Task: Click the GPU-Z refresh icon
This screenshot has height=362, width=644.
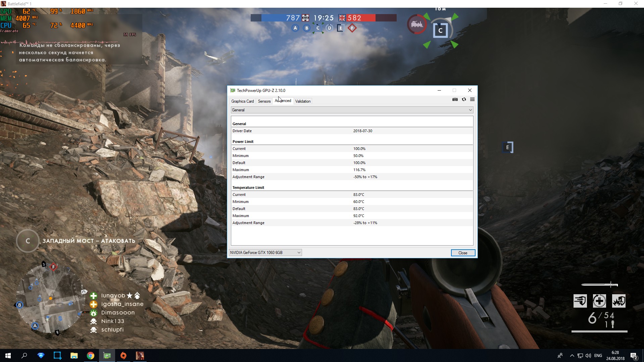Action: tap(464, 99)
